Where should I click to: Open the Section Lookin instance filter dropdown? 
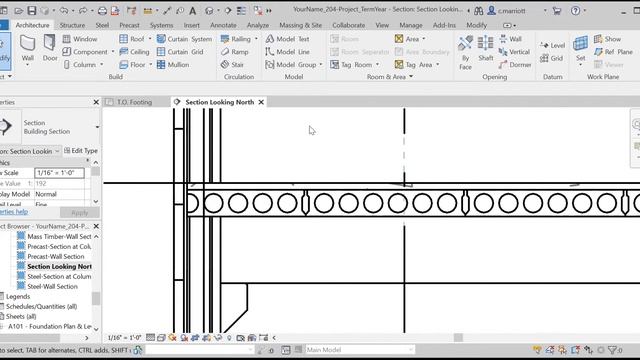click(57, 151)
